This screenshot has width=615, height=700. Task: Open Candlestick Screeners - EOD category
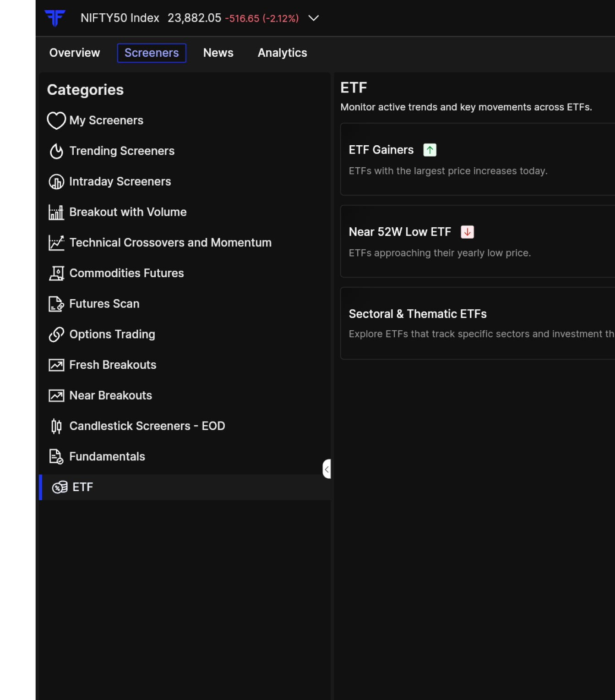pyautogui.click(x=147, y=426)
